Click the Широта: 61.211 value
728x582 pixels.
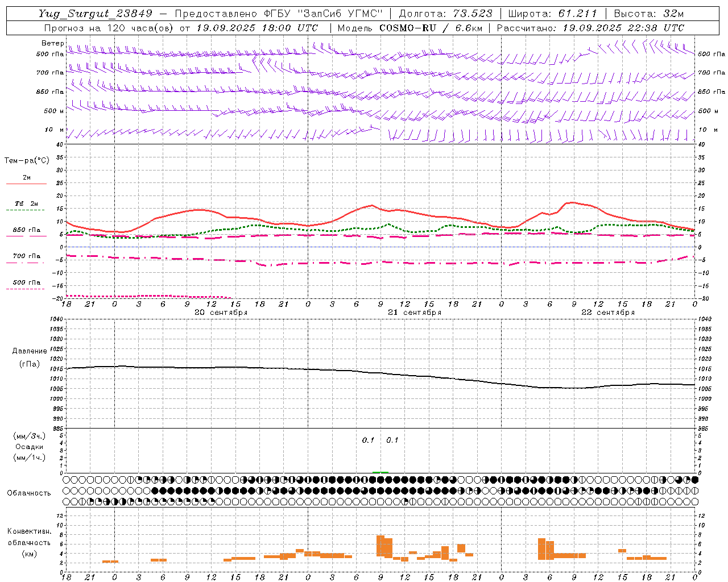pos(552,14)
